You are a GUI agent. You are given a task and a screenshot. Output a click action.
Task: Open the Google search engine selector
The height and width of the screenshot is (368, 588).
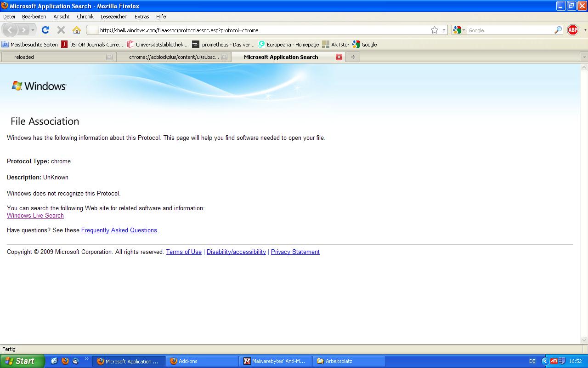click(x=459, y=30)
